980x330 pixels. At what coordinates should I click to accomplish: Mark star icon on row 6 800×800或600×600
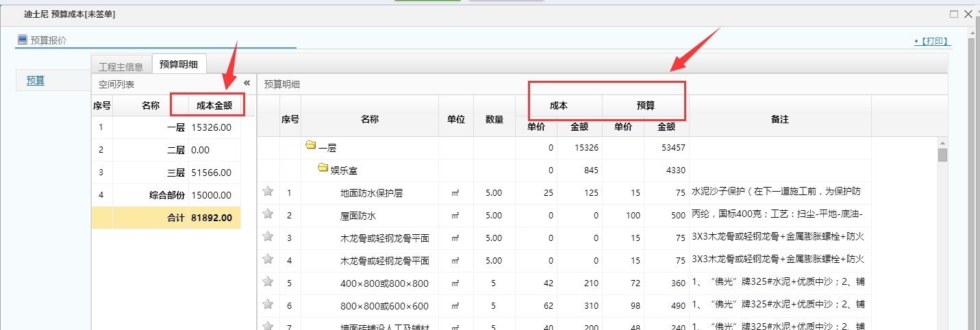click(x=268, y=305)
